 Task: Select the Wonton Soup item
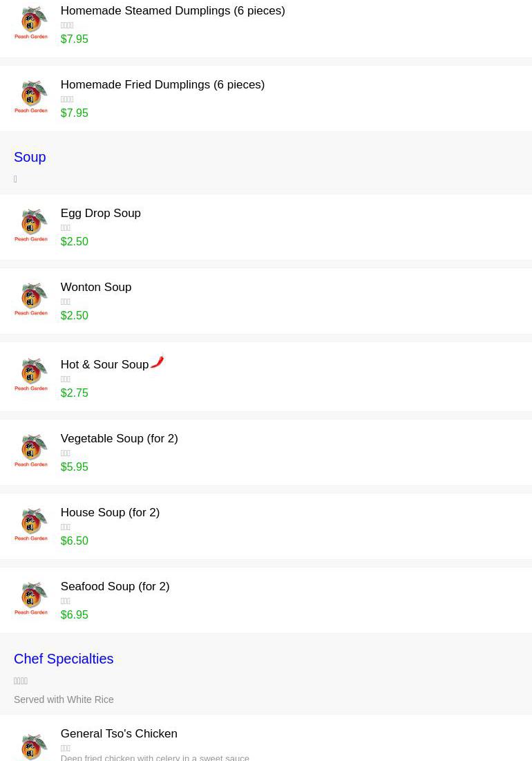[95, 288]
